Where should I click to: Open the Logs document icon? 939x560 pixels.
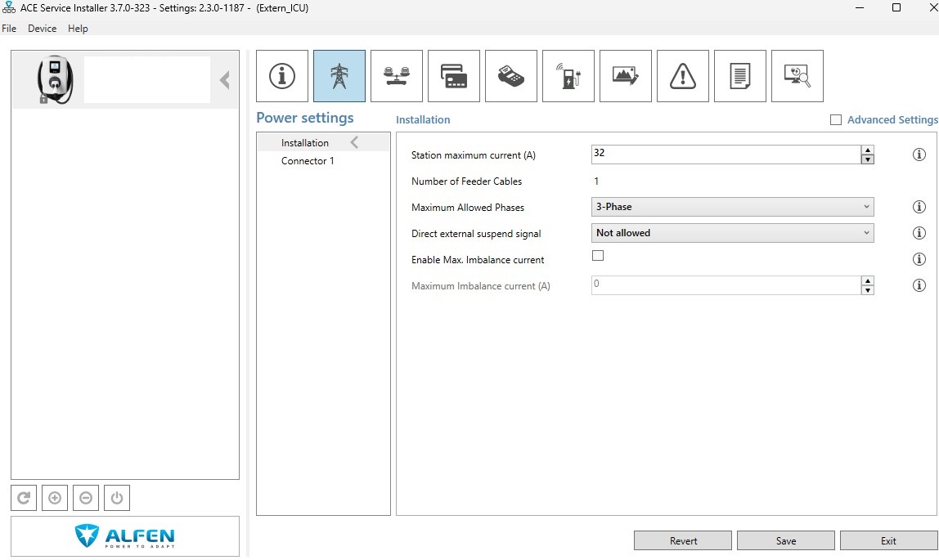coord(740,76)
